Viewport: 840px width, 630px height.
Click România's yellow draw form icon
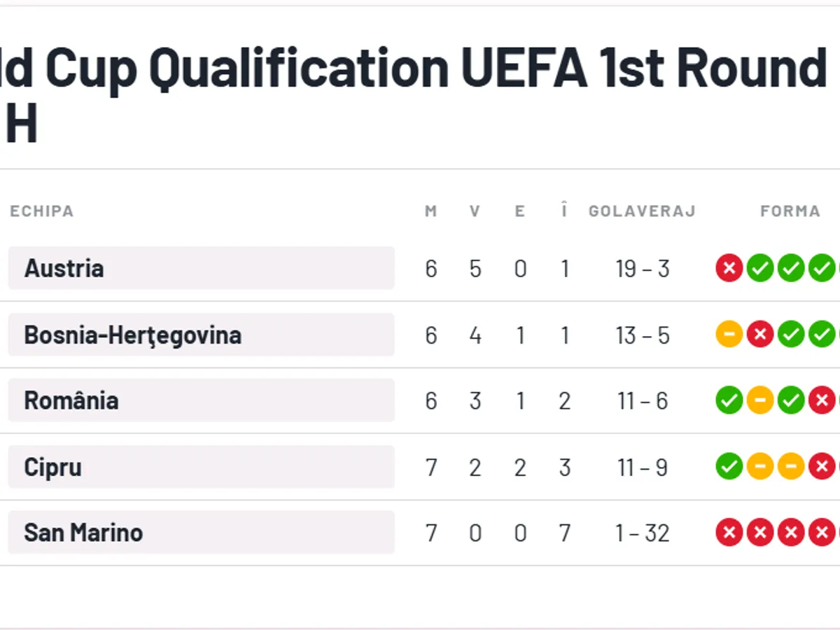(759, 400)
